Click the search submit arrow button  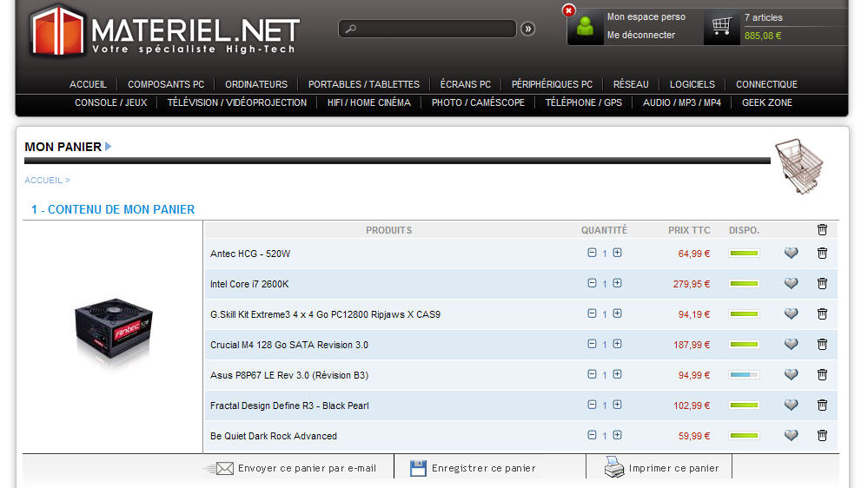tap(528, 29)
